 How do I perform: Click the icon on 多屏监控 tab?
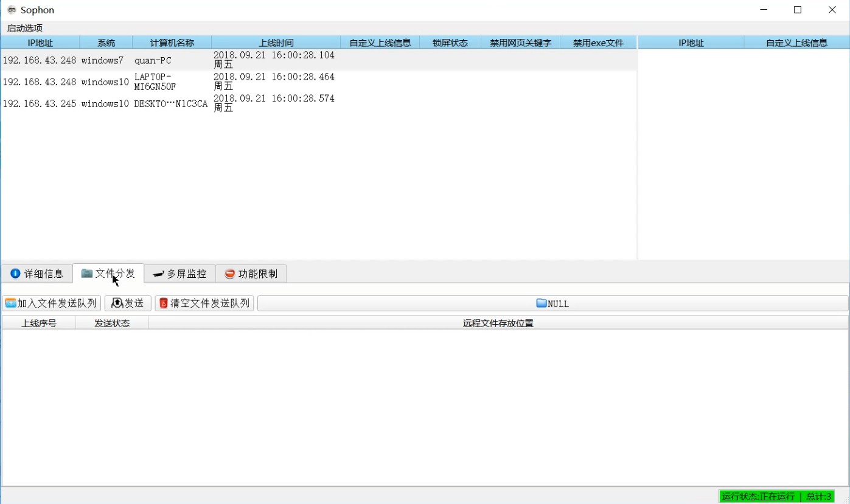click(x=158, y=274)
